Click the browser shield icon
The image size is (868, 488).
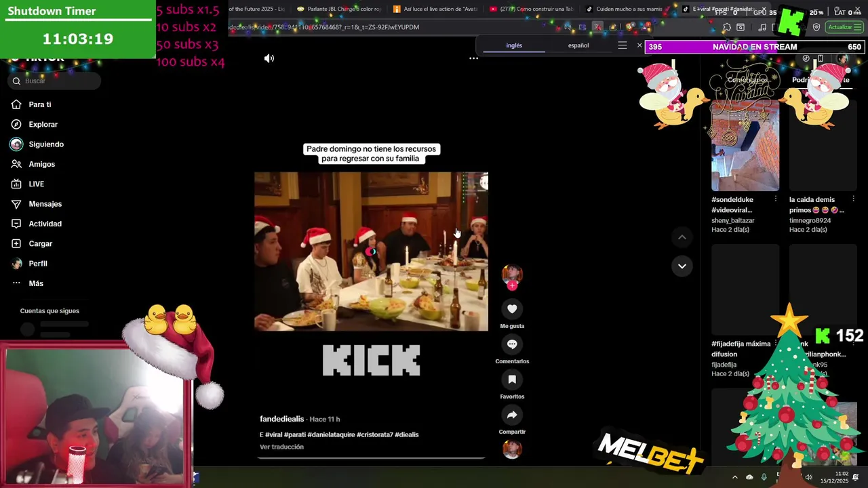pyautogui.click(x=816, y=27)
